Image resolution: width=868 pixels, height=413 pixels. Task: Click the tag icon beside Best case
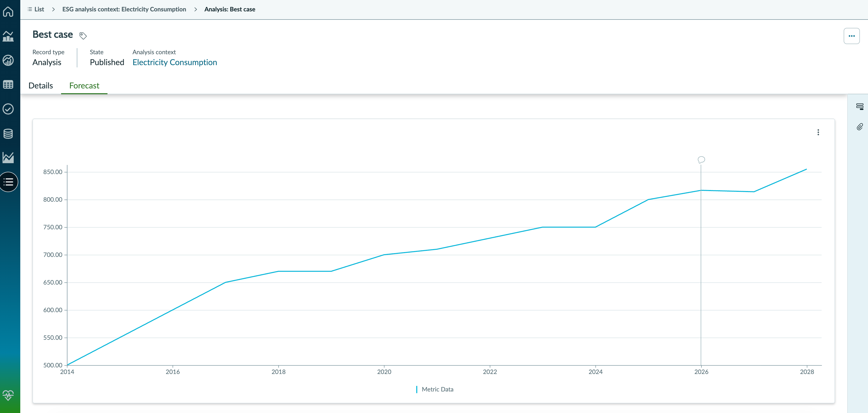83,35
